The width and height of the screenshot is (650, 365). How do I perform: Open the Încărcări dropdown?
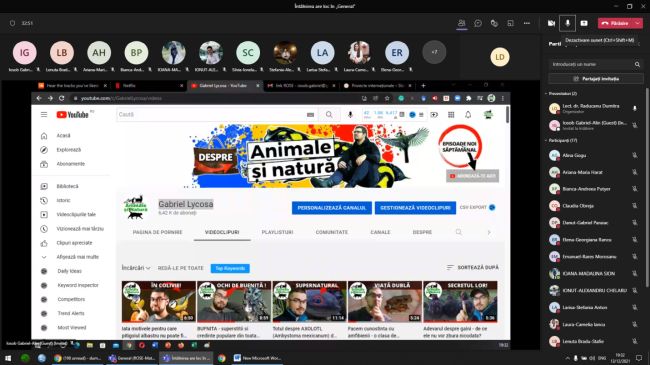pyautogui.click(x=136, y=268)
